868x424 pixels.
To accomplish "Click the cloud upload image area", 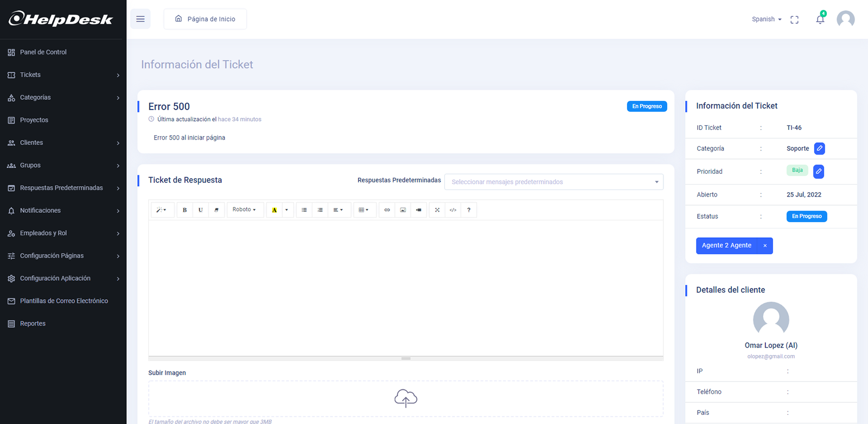I will pyautogui.click(x=406, y=398).
